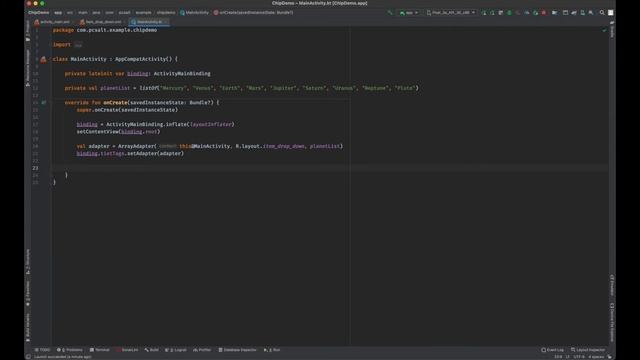Click the 'Launch succeeded' status message
This screenshot has width=640, height=360.
[63, 357]
